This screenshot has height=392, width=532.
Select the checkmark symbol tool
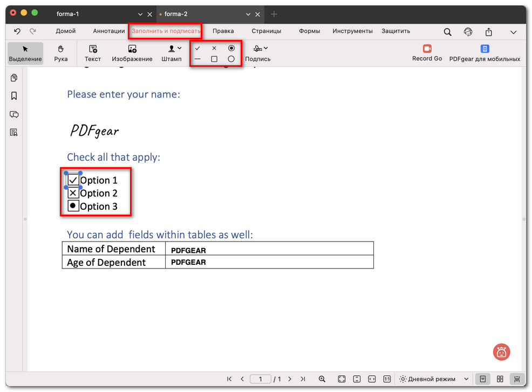click(x=197, y=48)
